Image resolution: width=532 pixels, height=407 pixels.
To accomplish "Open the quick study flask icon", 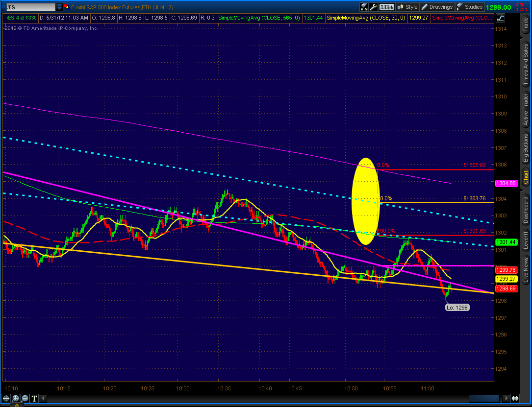I will pyautogui.click(x=364, y=7).
